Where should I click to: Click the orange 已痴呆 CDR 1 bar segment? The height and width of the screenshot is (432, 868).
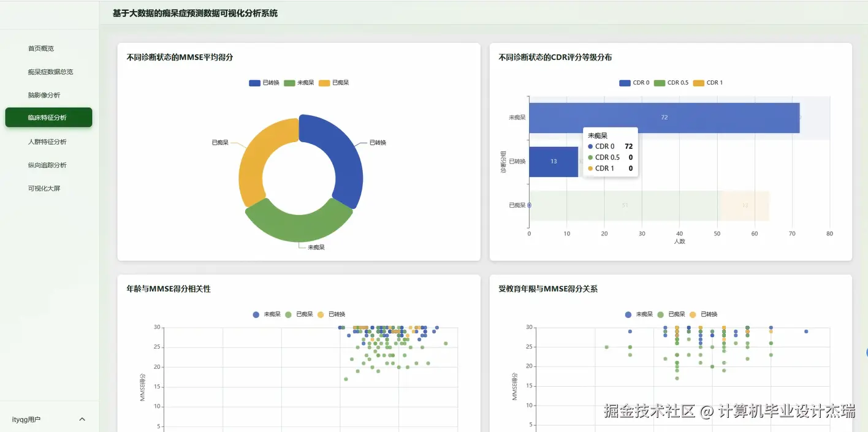point(745,206)
